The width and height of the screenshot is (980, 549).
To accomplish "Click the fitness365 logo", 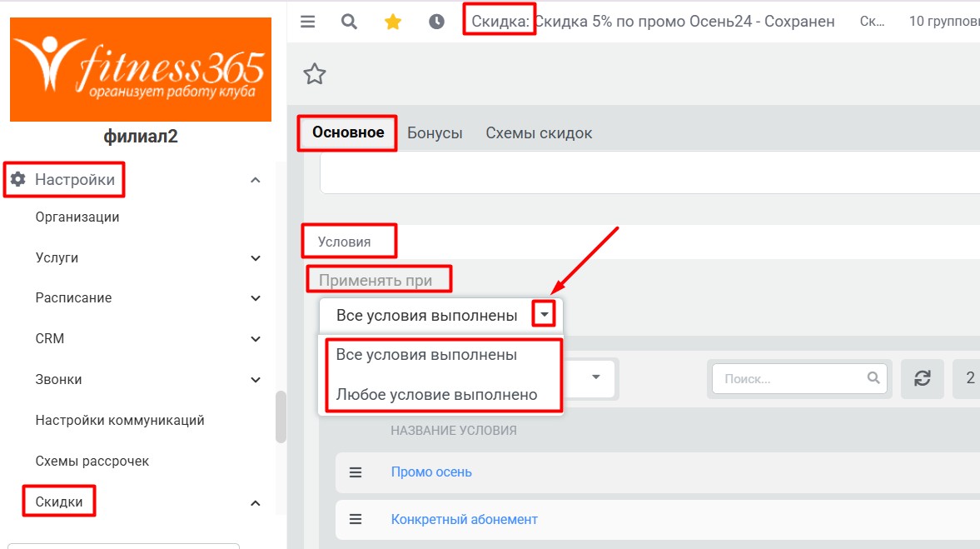I will (x=141, y=69).
